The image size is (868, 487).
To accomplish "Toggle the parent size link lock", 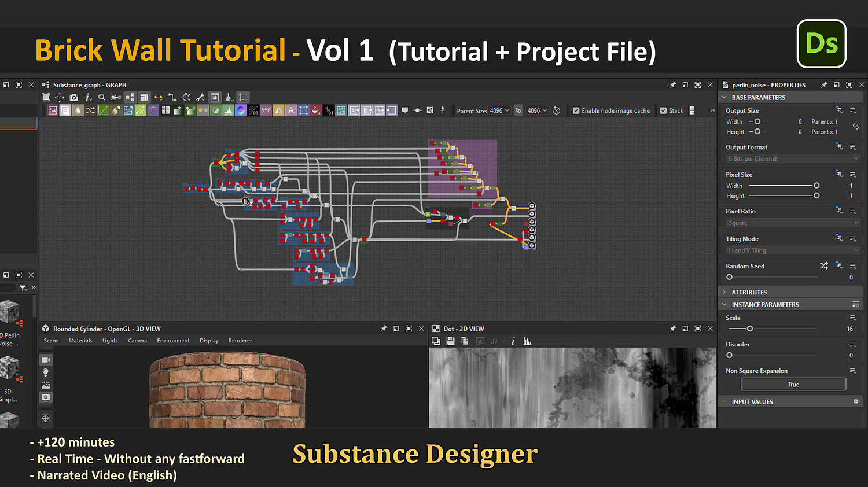I will [x=518, y=110].
